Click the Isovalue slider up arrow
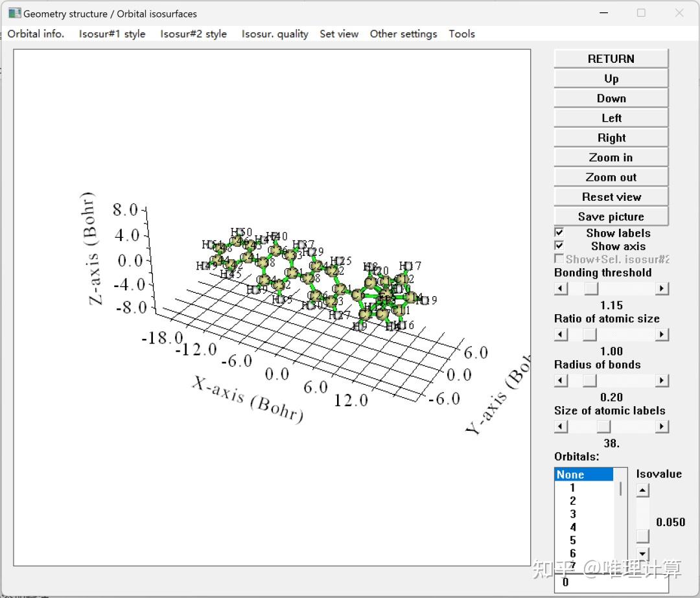Screen dimensions: 700x598 pos(642,490)
